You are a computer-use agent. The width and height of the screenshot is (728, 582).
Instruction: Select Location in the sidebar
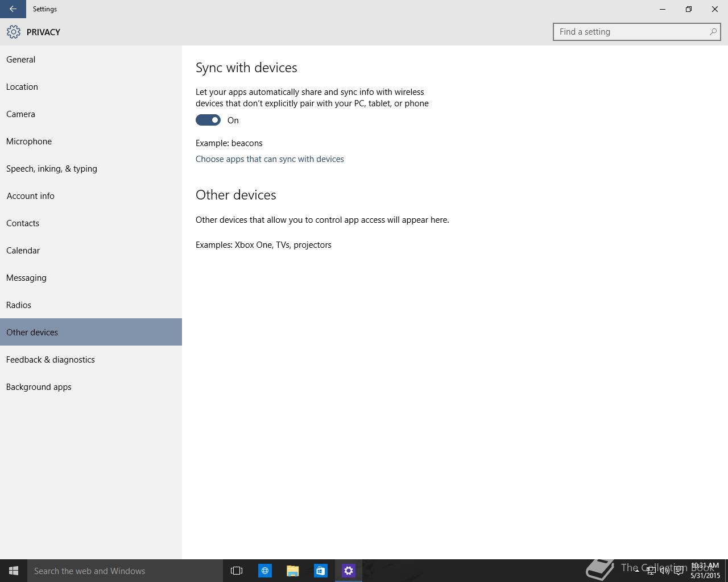tap(91, 86)
